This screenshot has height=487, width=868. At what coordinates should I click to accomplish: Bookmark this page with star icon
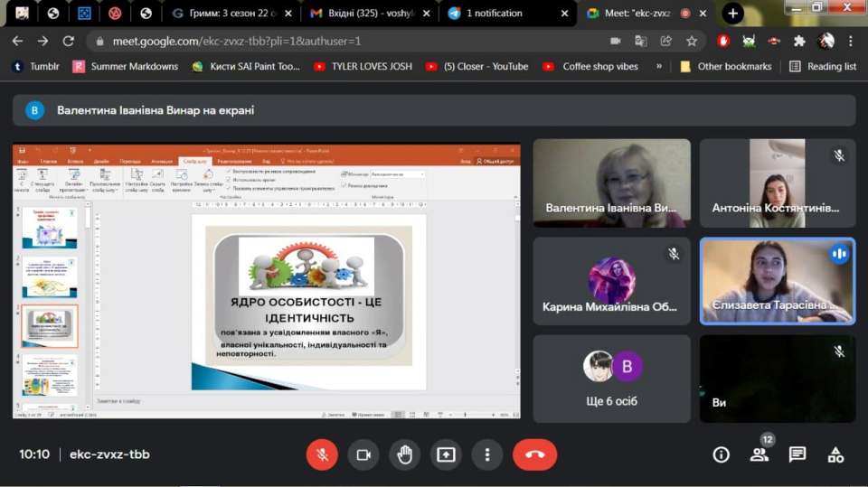coord(692,41)
